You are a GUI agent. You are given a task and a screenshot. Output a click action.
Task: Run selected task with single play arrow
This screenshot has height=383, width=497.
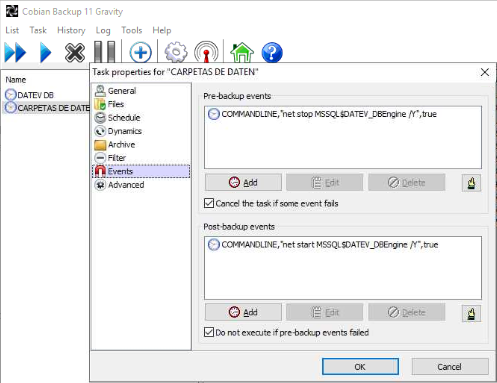click(x=45, y=52)
